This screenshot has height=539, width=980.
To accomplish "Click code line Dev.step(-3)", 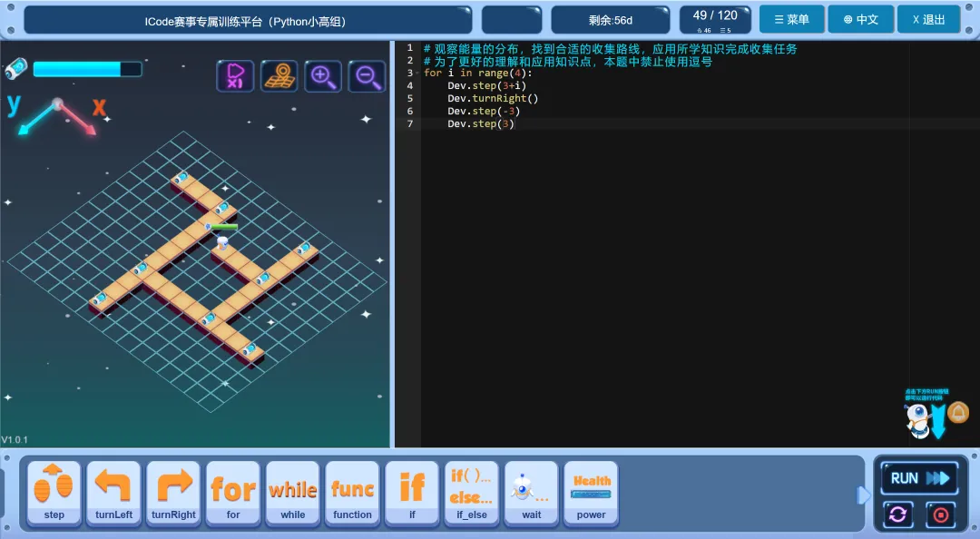I will 484,112.
